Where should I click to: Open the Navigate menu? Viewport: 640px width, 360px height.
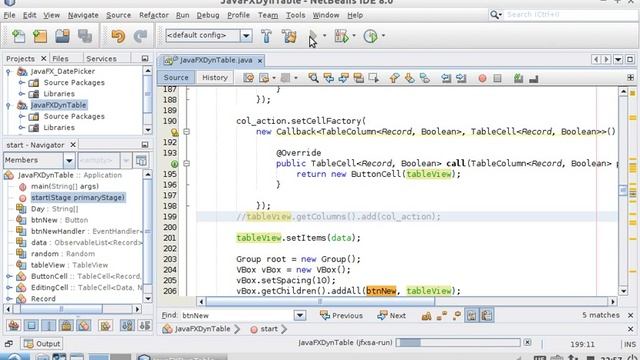[x=83, y=15]
